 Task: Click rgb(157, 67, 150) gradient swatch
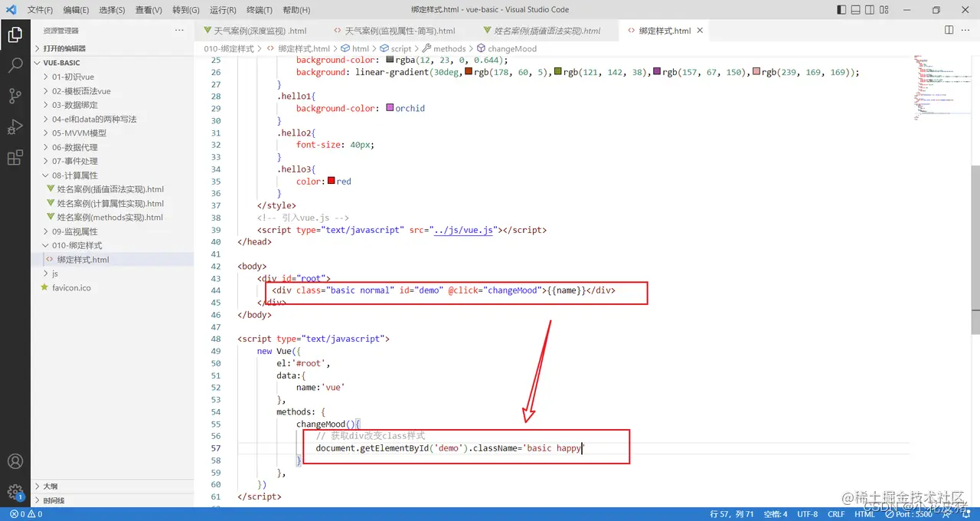pyautogui.click(x=657, y=71)
